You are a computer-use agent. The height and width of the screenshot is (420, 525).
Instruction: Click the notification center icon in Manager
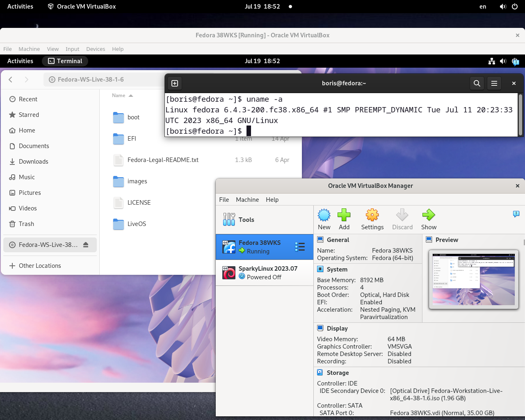(516, 214)
